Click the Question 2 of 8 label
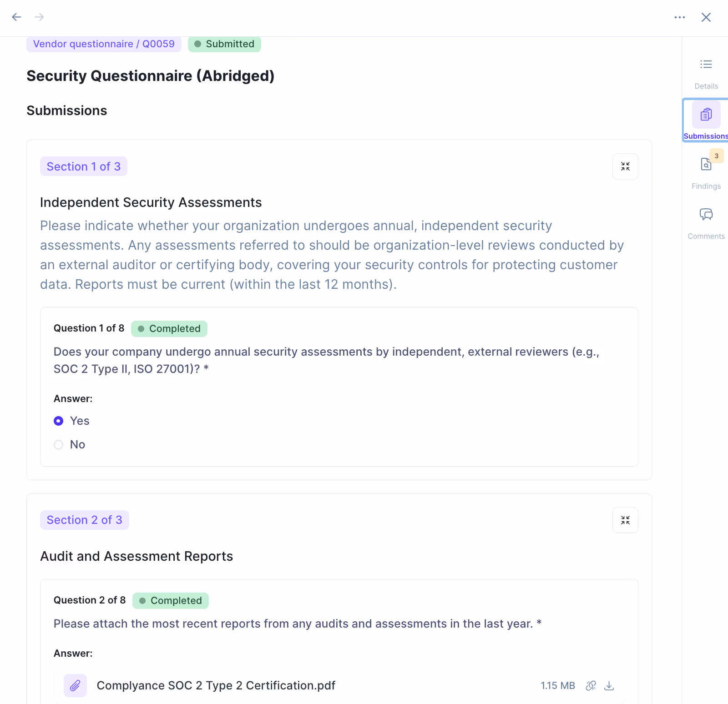 pos(90,600)
